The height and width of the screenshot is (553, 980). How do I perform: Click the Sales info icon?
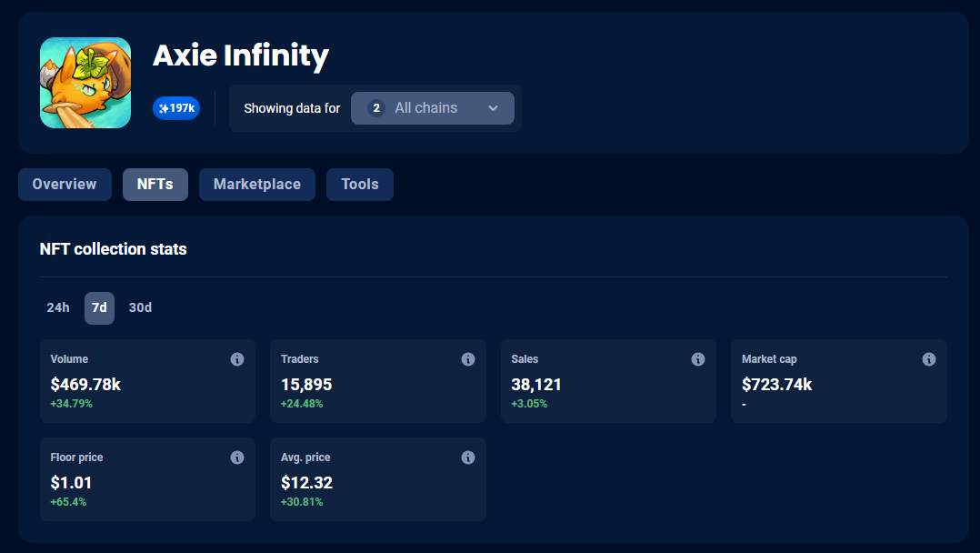(x=698, y=359)
